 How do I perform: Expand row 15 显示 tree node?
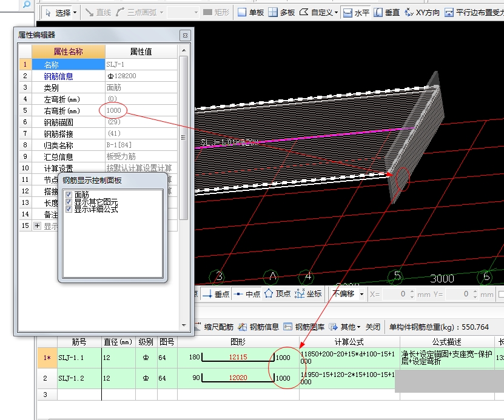[37, 225]
